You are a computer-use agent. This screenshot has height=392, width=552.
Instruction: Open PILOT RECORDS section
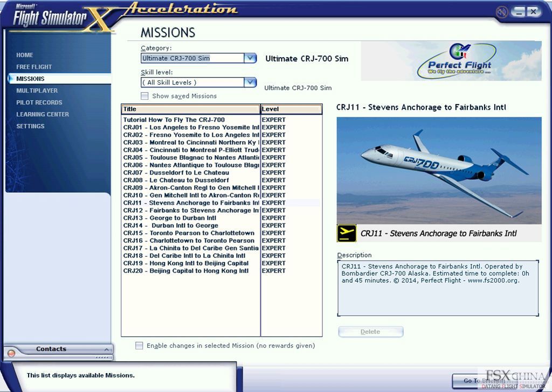(x=39, y=102)
